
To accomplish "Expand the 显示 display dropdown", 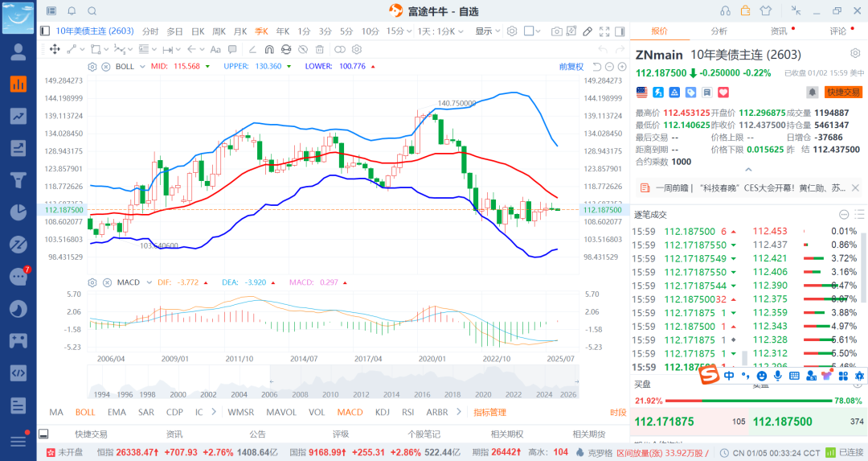I will coord(486,31).
